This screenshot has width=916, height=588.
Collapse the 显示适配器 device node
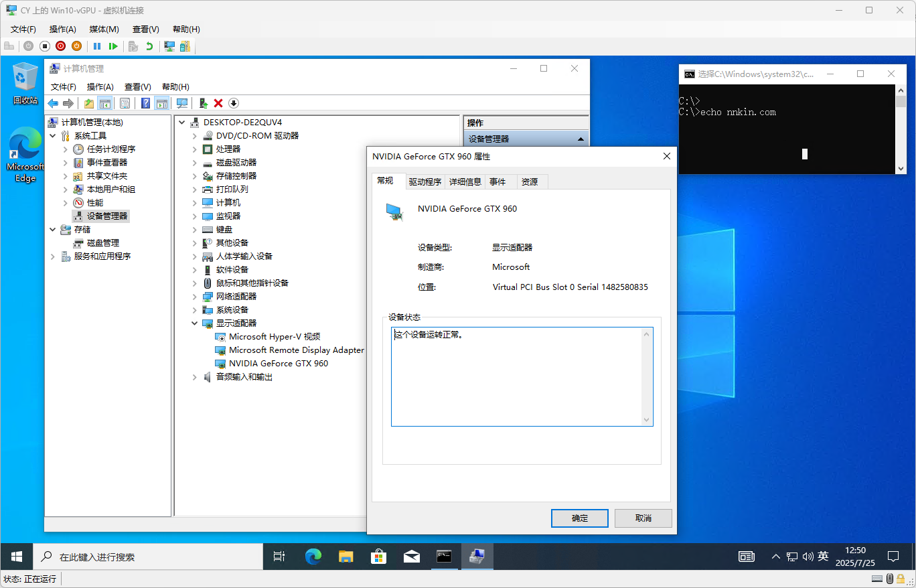click(x=194, y=323)
